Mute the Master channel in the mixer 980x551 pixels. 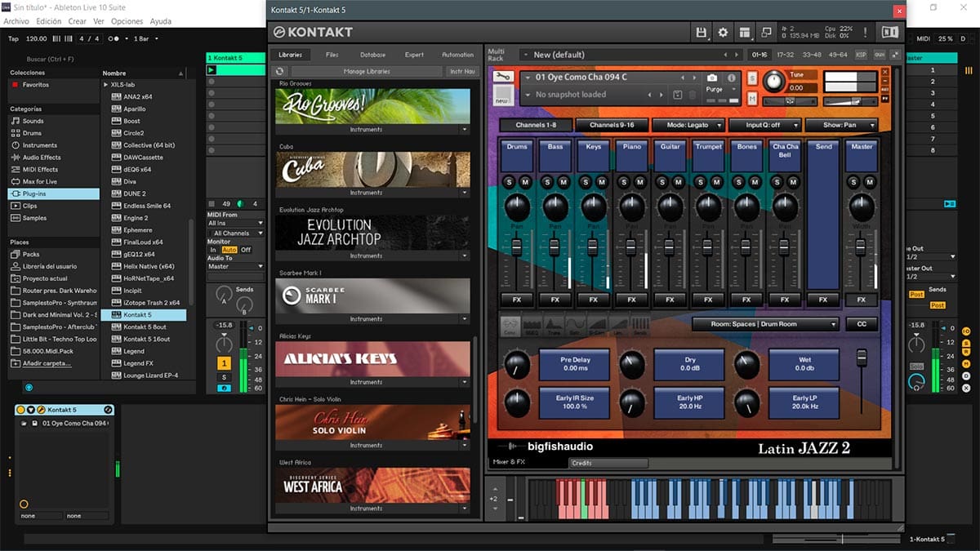(870, 181)
